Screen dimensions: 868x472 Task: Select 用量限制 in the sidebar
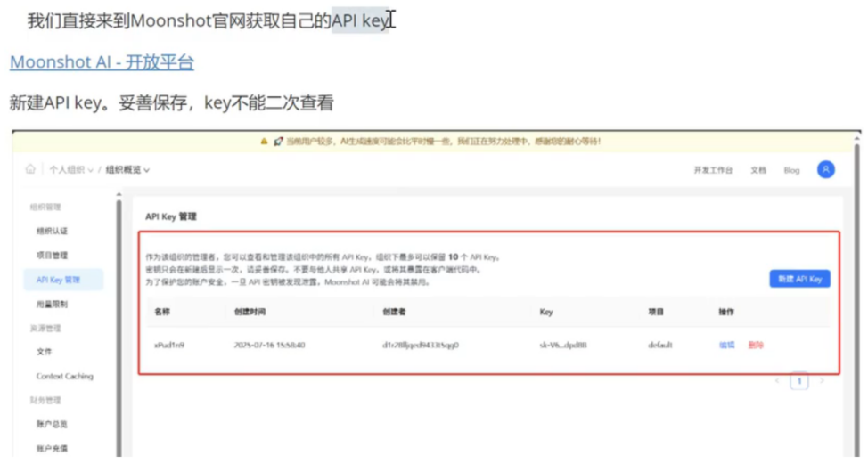[52, 304]
